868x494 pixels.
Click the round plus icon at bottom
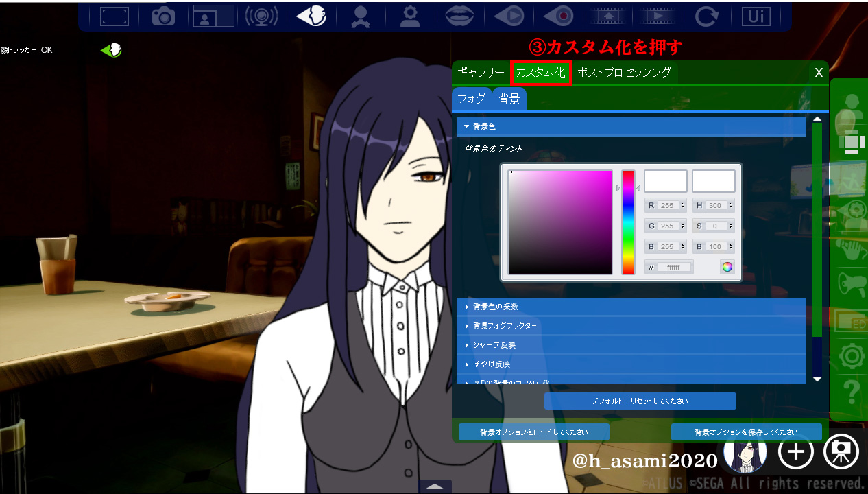(x=795, y=451)
